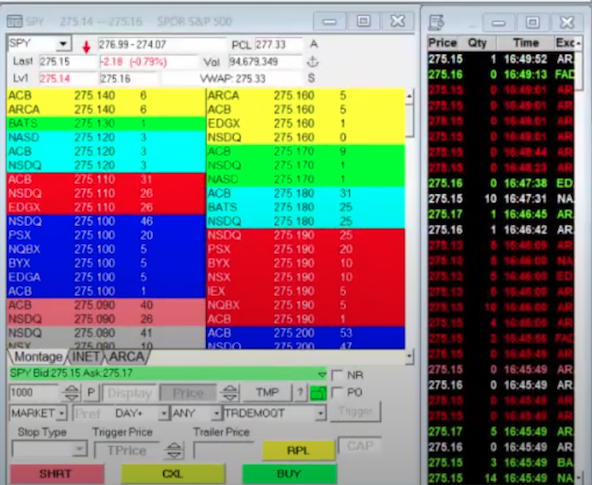The height and width of the screenshot is (485, 592).
Task: Click the anchor icon next to Vol
Action: pos(312,62)
